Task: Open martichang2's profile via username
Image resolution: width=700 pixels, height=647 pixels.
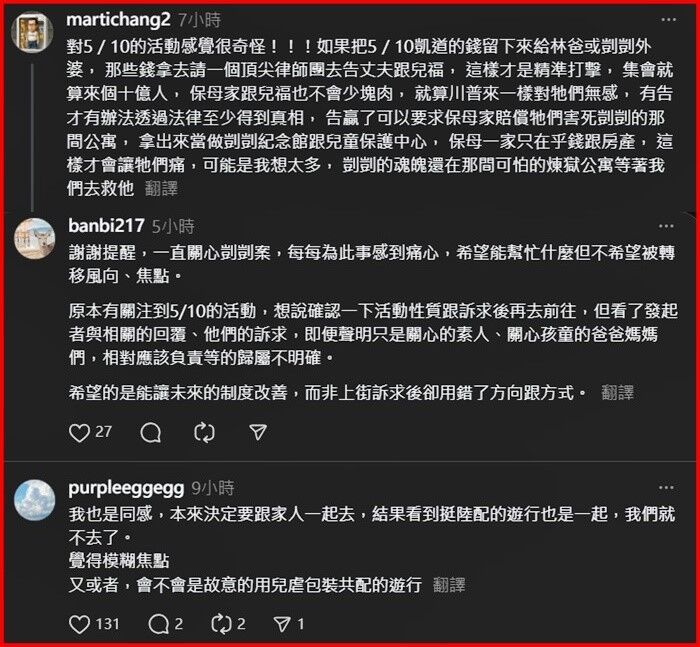Action: [x=118, y=20]
